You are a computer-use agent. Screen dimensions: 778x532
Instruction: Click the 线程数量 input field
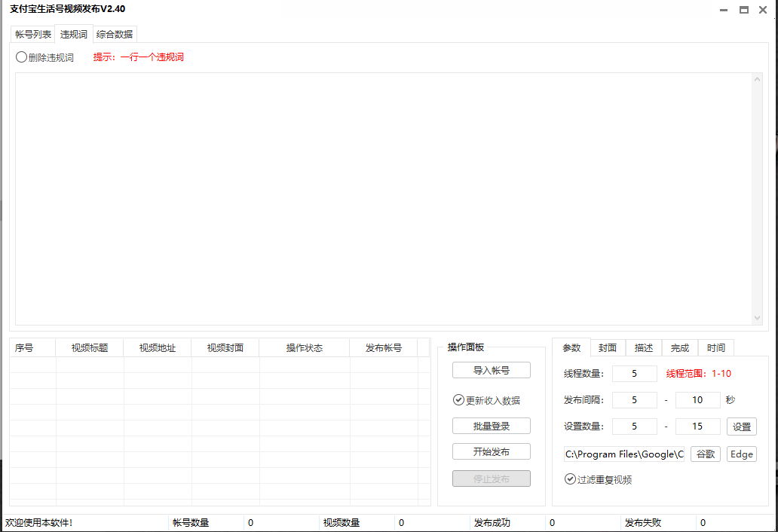634,374
